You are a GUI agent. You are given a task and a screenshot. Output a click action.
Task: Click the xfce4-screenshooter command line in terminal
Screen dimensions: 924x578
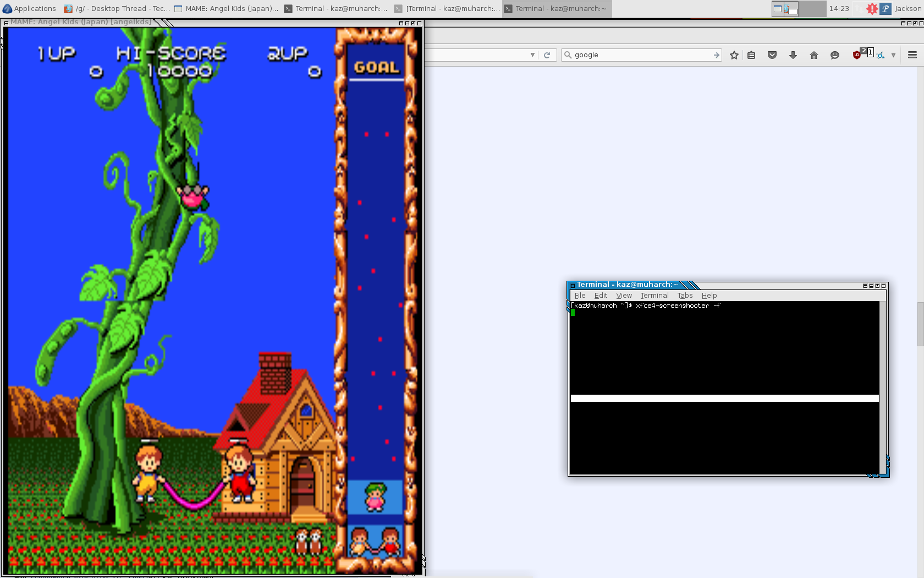pyautogui.click(x=646, y=306)
